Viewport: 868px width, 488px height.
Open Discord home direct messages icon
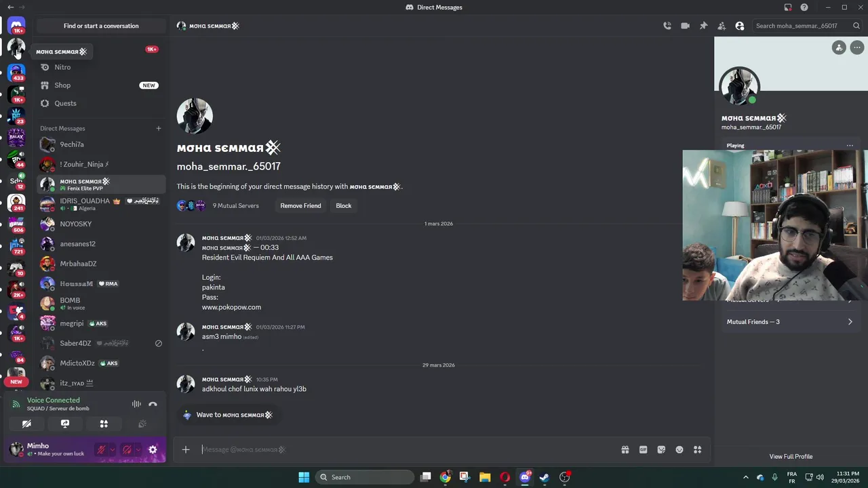click(16, 26)
